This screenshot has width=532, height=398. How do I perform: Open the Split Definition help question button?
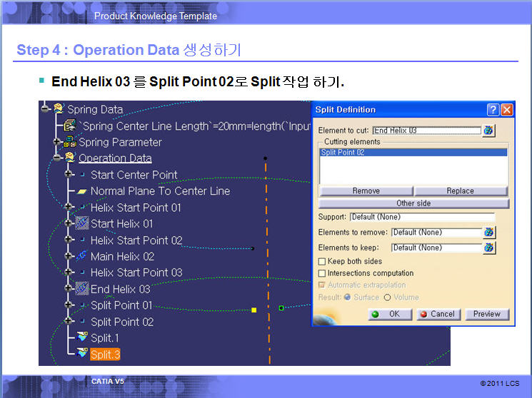click(x=493, y=110)
